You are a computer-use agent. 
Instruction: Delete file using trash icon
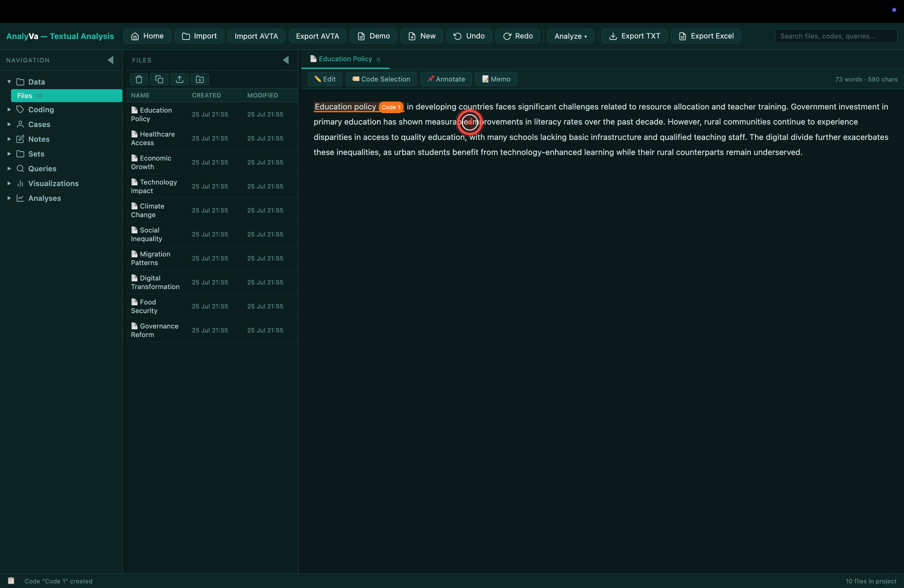coord(139,79)
